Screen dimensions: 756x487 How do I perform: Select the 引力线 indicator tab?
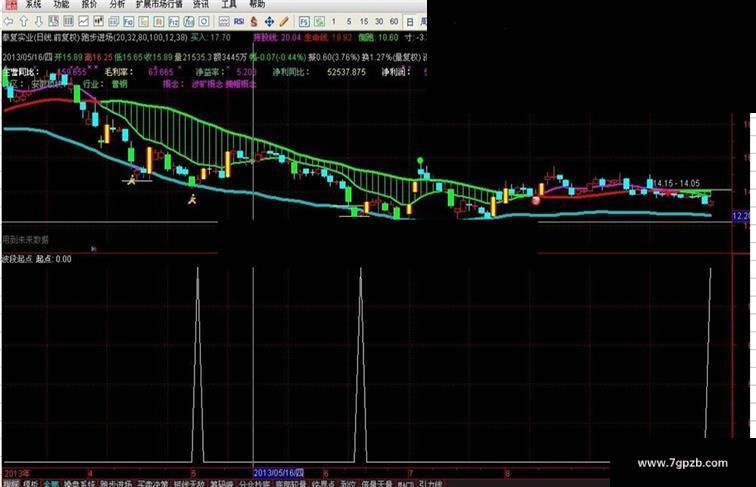430,484
